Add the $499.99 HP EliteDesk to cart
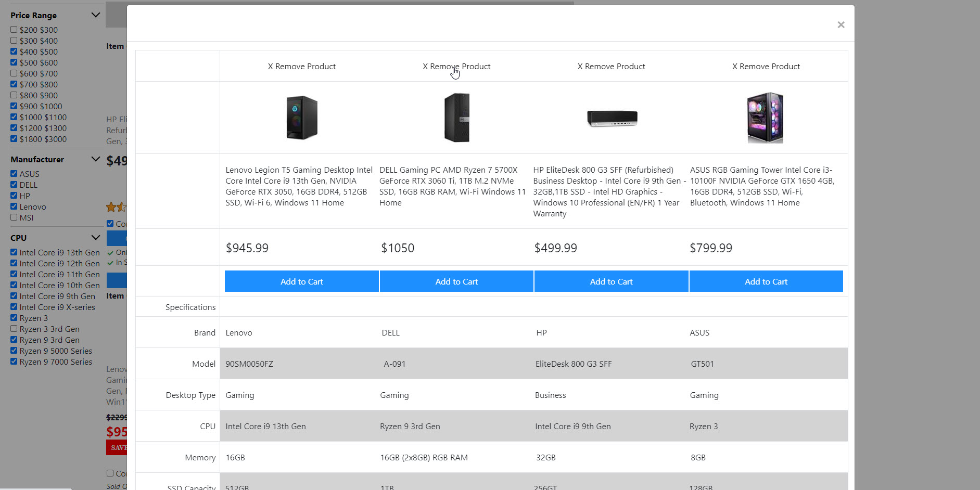 point(611,281)
